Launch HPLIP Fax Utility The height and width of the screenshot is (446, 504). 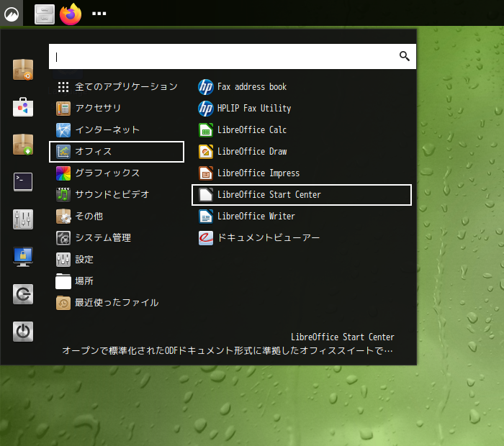[x=302, y=109]
